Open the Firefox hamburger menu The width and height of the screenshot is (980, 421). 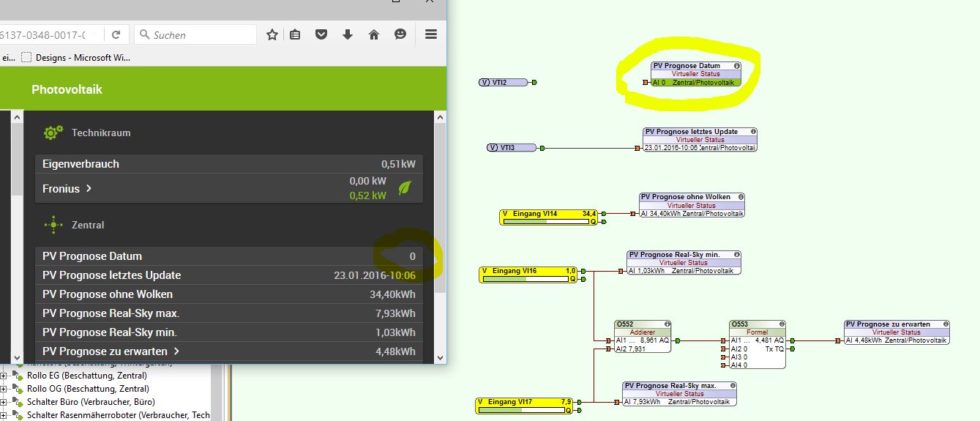tap(431, 34)
